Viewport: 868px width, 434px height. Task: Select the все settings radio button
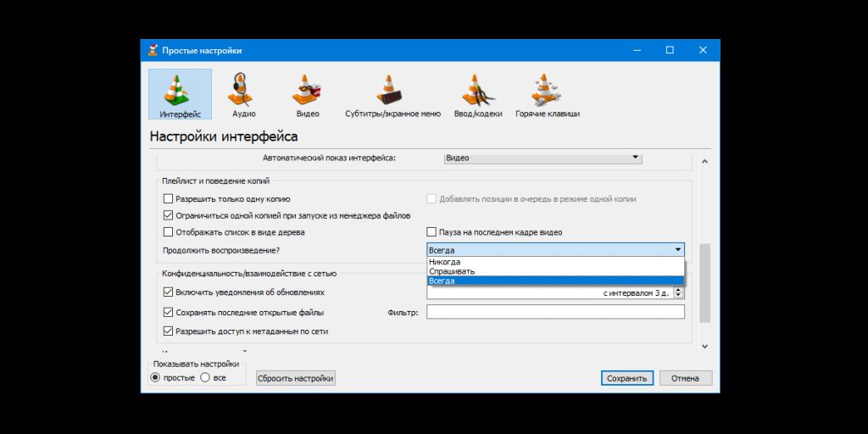[205, 377]
